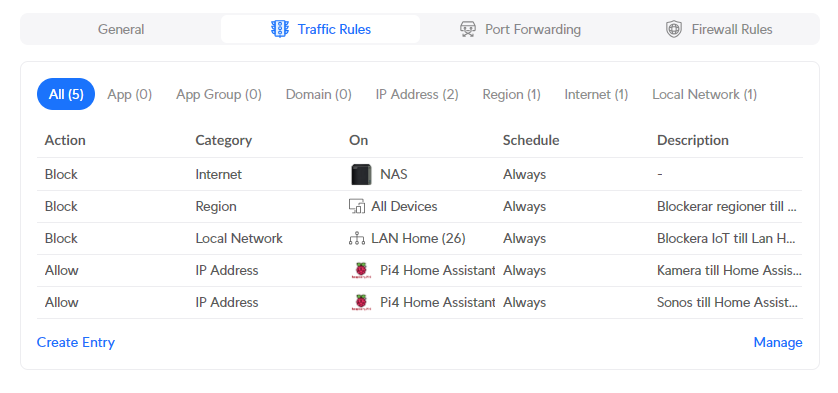Screen dimensions: 838x393
Task: Click the traffic light icon on Traffic Rules tab
Action: 280,29
